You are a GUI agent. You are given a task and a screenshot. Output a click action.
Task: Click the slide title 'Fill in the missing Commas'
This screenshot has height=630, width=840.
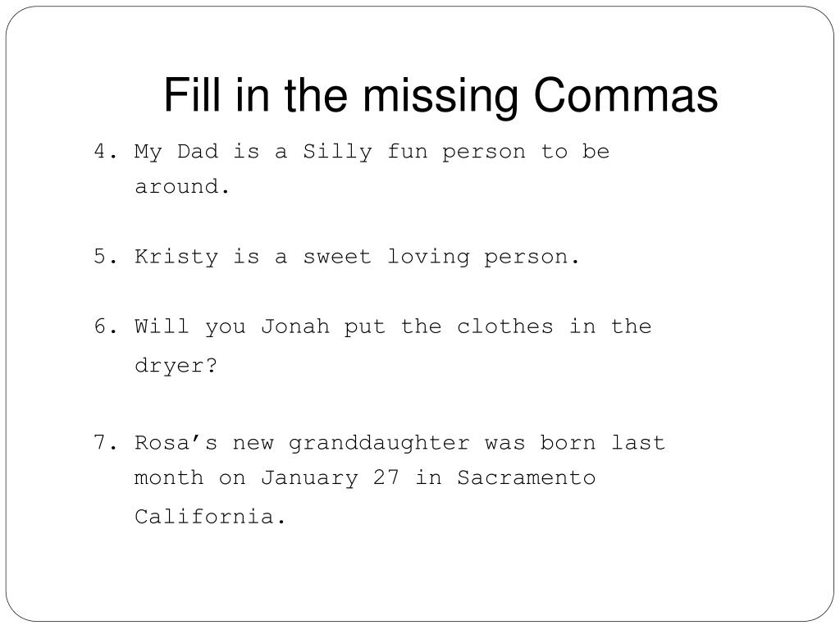441,95
